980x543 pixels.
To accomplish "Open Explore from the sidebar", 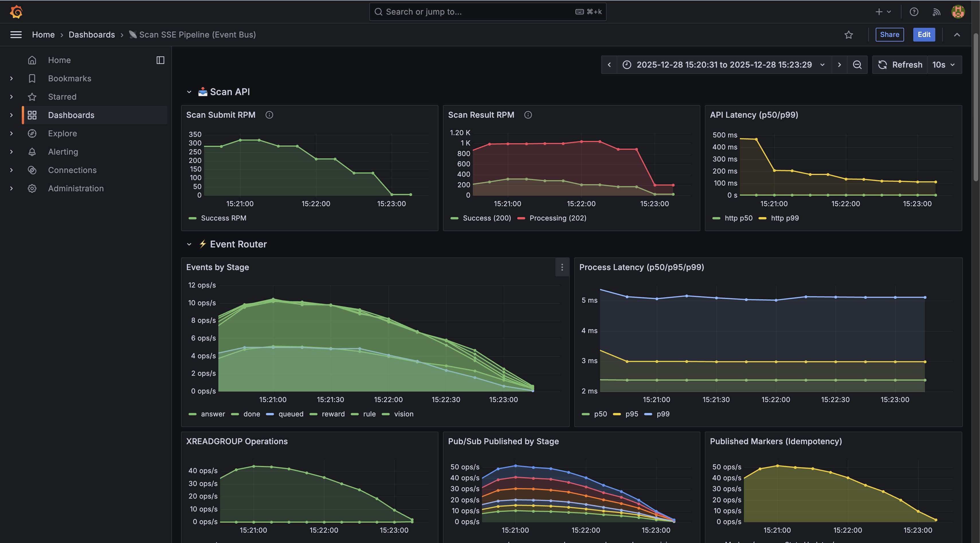I will coord(62,133).
